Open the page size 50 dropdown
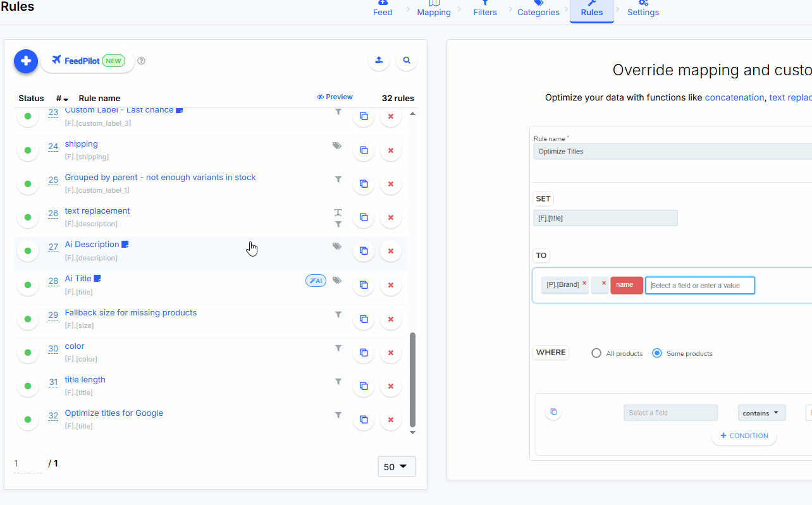Image resolution: width=812 pixels, height=505 pixels. coord(397,466)
